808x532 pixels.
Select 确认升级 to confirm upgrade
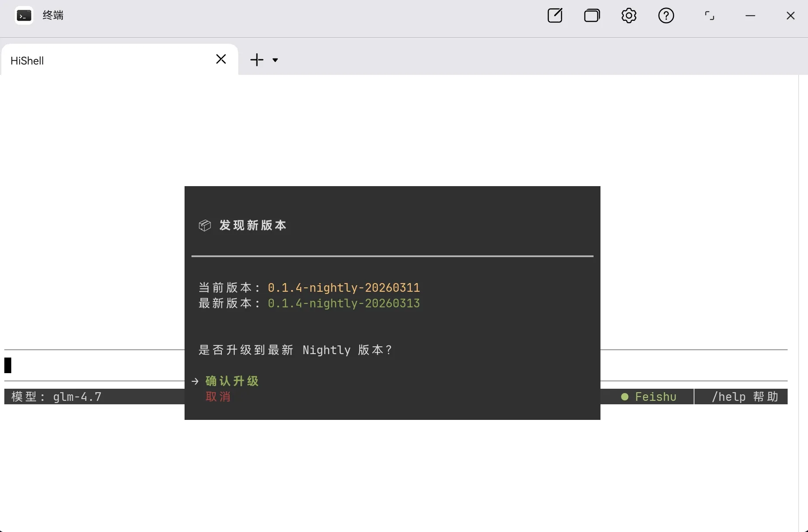(x=232, y=381)
